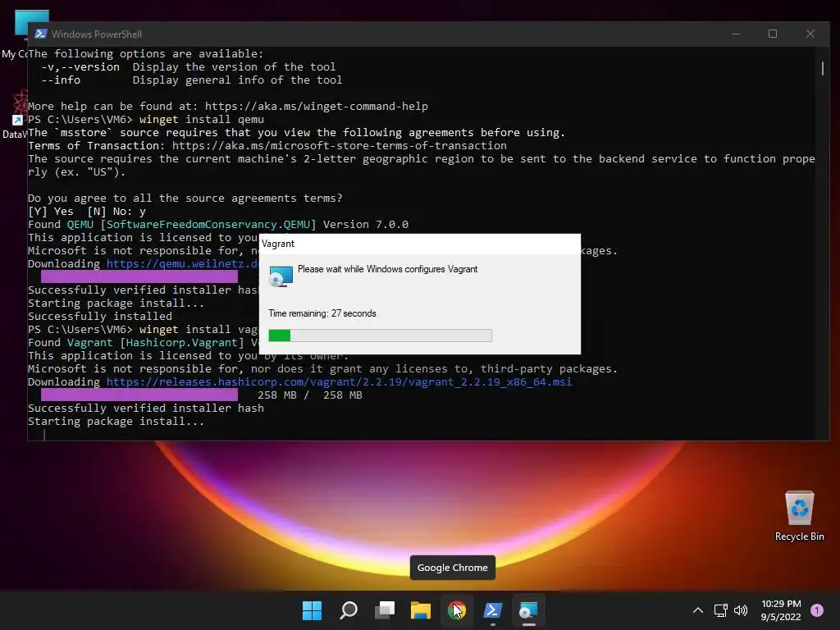The height and width of the screenshot is (630, 840).
Task: Open the hashicorp vagrant msi download link
Action: [339, 382]
